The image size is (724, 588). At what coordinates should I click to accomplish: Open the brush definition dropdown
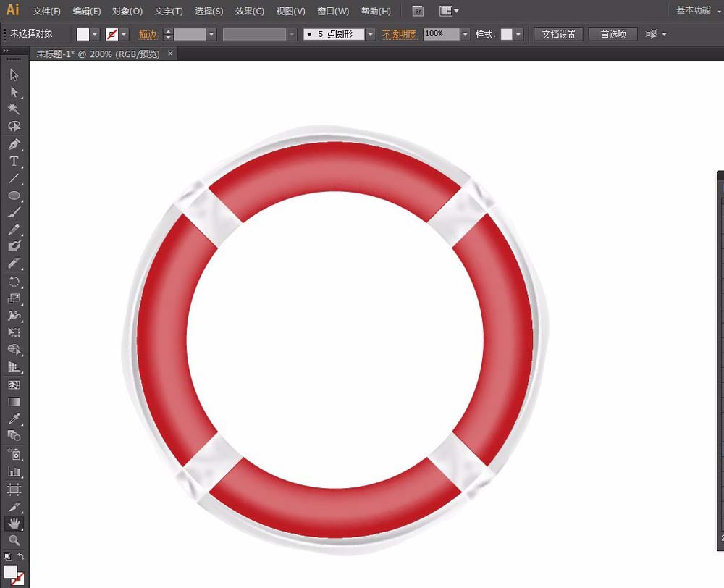pyautogui.click(x=370, y=34)
